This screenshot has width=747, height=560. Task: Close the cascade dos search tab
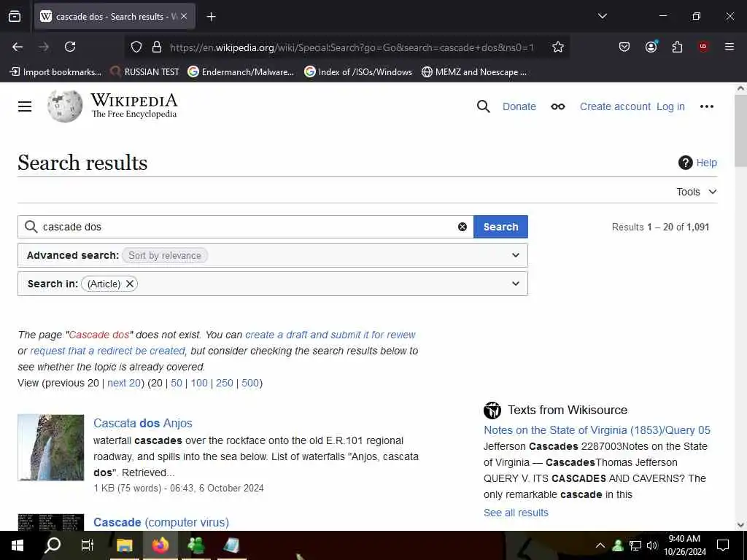click(184, 17)
